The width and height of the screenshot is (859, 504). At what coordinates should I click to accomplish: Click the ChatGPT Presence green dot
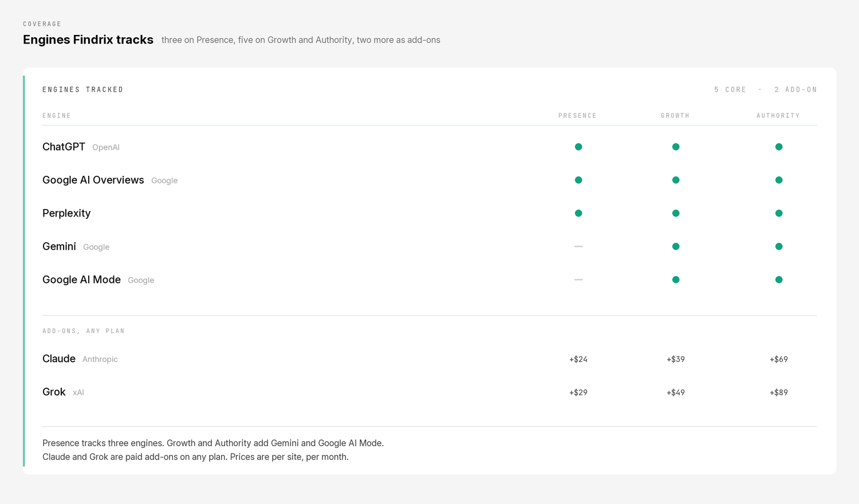578,147
